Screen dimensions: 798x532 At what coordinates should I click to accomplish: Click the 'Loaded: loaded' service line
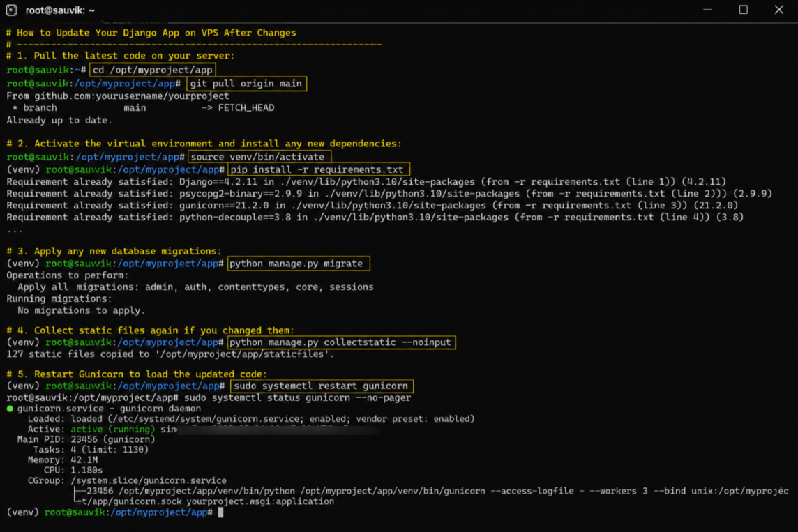251,418
